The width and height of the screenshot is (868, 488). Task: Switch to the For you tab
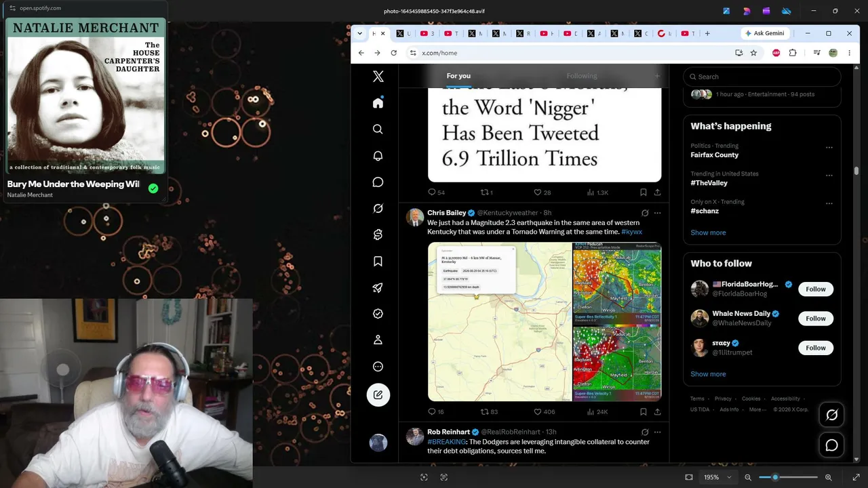(x=458, y=76)
